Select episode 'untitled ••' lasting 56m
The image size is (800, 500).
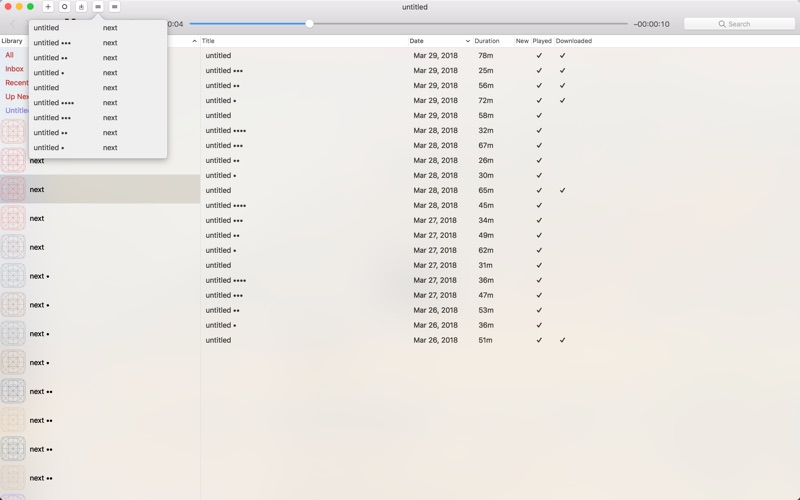222,86
